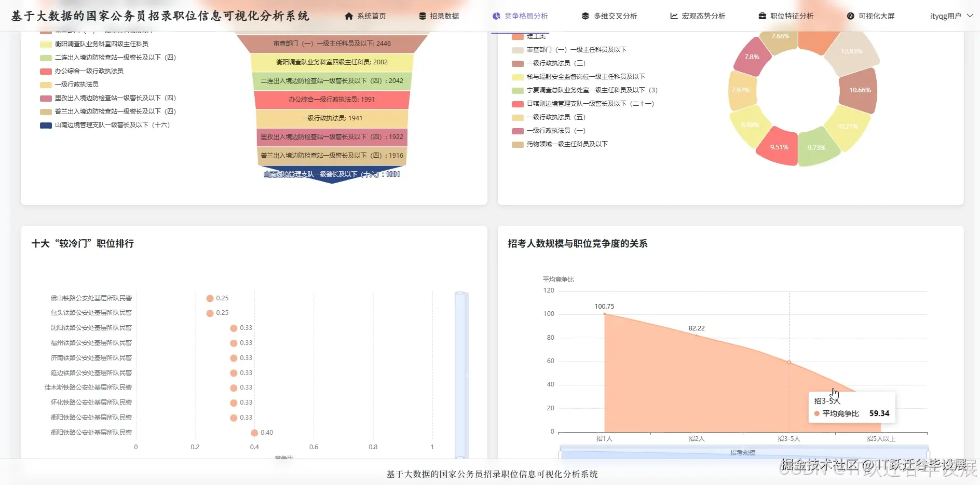Select the database icon for 招录数据

click(421, 16)
